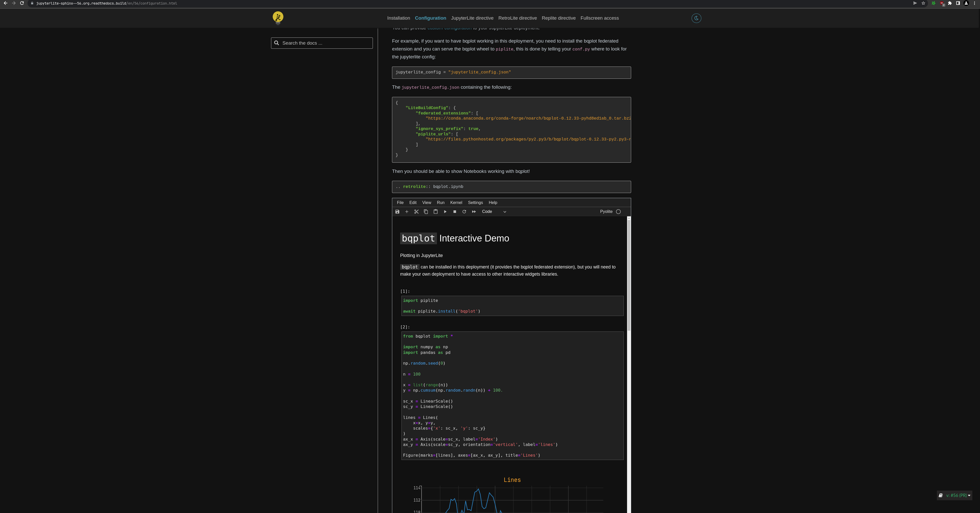
Task: Open the notebook Edit menu
Action: click(413, 202)
